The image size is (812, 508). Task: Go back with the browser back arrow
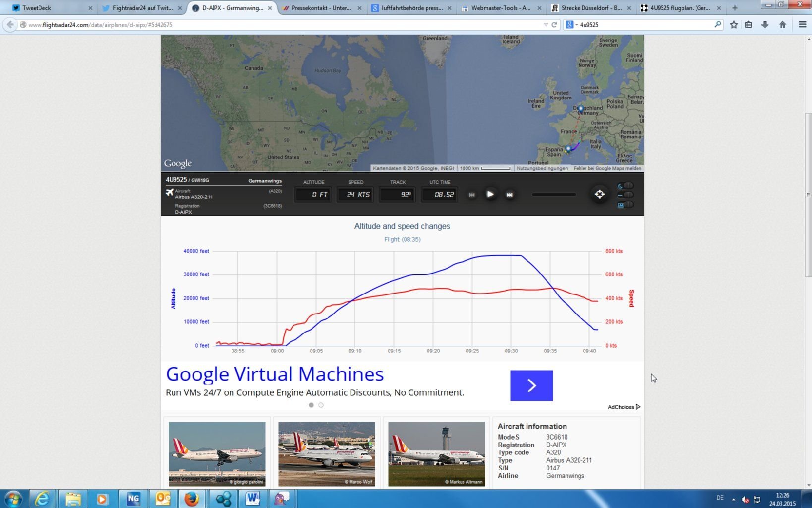(10, 24)
